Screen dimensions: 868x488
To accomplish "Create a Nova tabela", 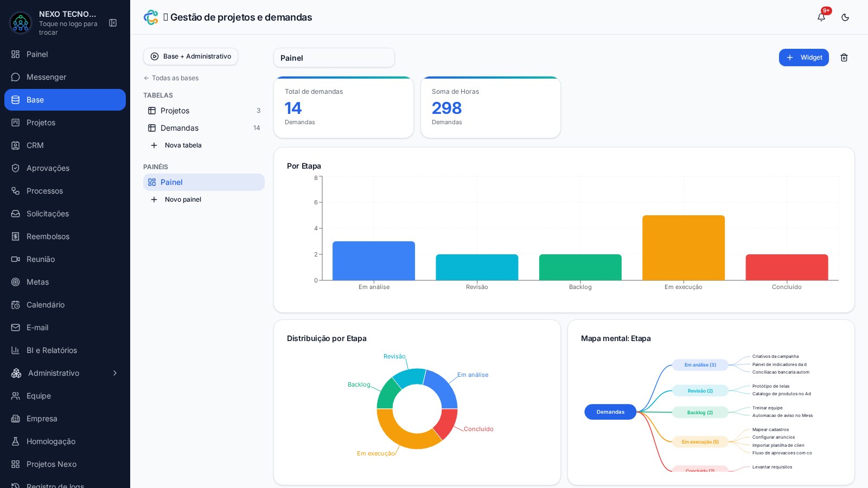I will [204, 145].
